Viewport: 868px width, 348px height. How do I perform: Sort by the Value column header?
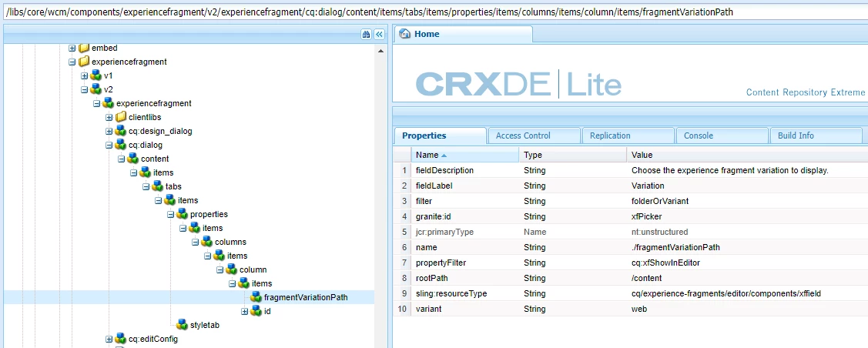click(x=747, y=155)
